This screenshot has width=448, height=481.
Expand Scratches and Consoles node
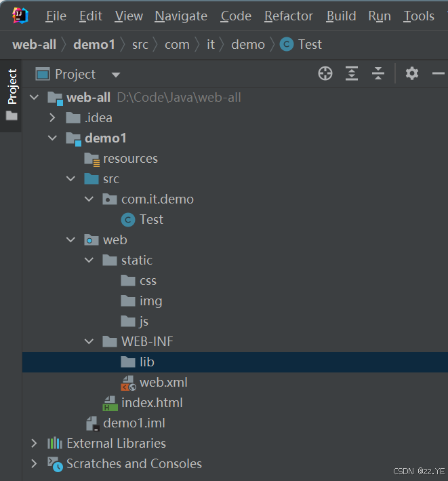point(34,463)
